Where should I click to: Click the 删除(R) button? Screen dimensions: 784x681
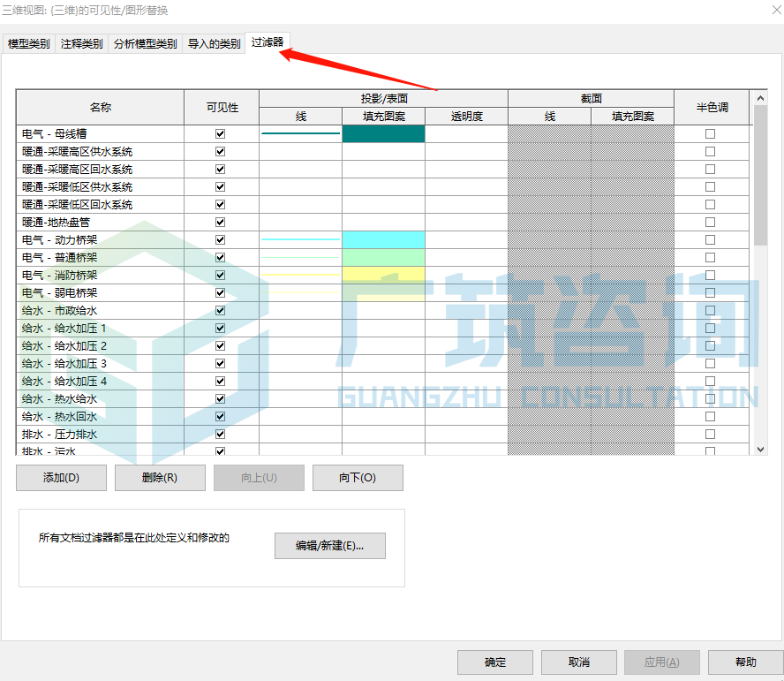point(160,477)
